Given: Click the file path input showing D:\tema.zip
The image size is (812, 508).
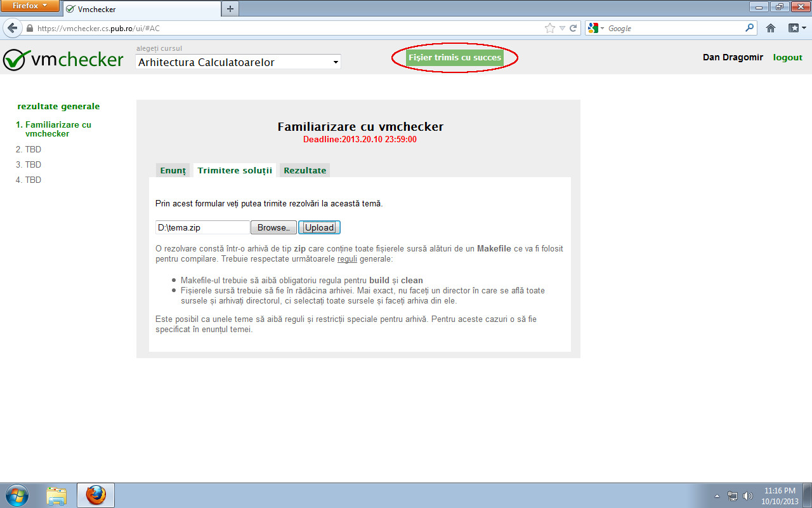Looking at the screenshot, I should (202, 227).
